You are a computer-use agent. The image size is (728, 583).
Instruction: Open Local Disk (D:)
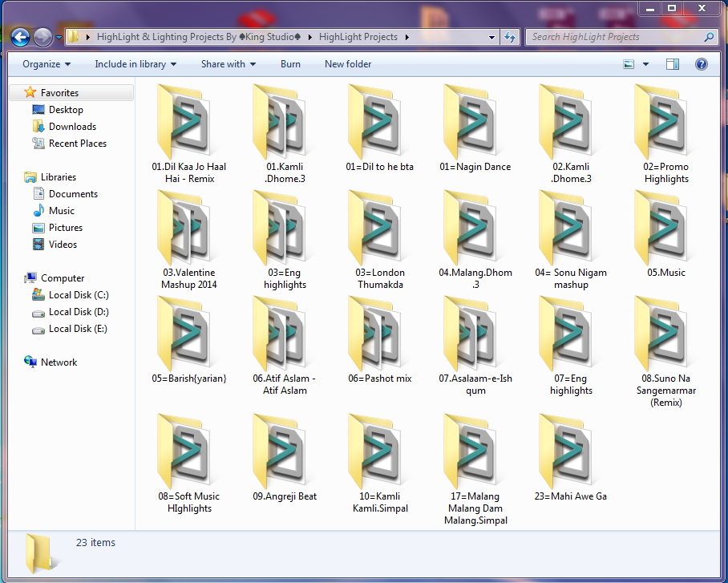tap(79, 312)
